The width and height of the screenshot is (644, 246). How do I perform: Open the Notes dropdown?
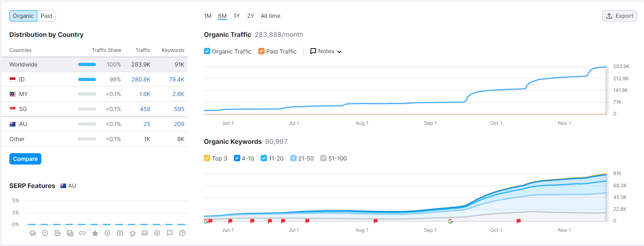[x=326, y=51]
